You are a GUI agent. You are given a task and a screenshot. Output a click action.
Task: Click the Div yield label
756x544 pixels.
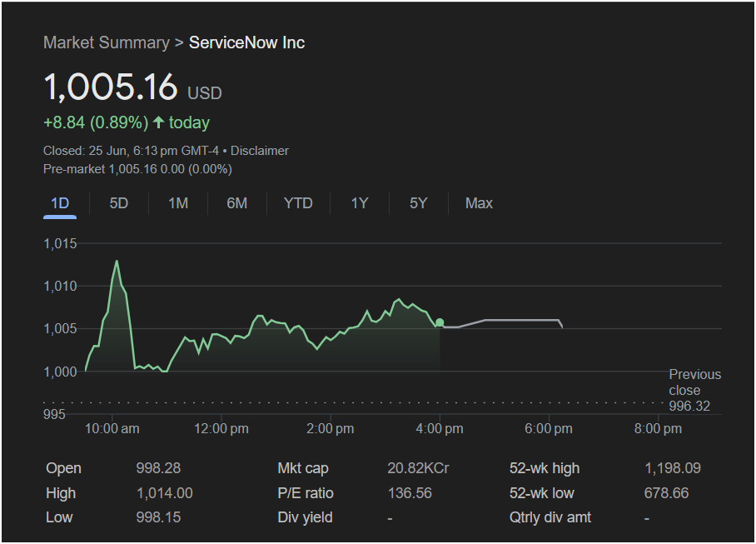[306, 517]
